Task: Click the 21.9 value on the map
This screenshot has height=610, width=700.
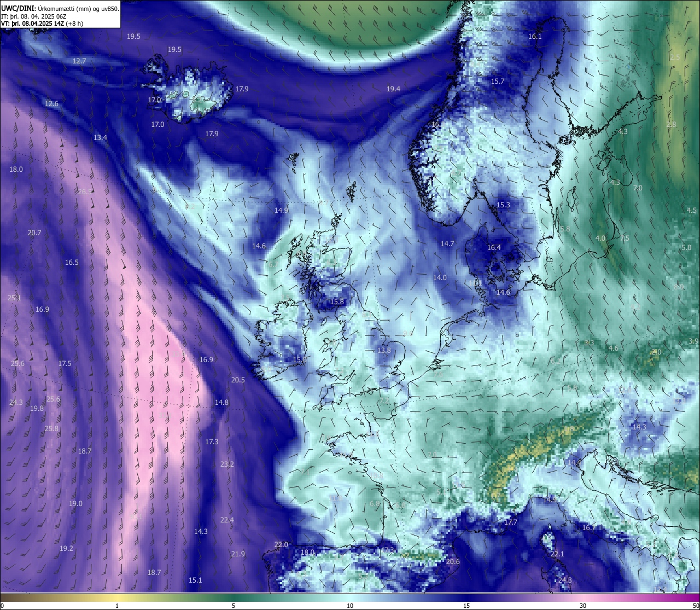Action: pos(238,554)
